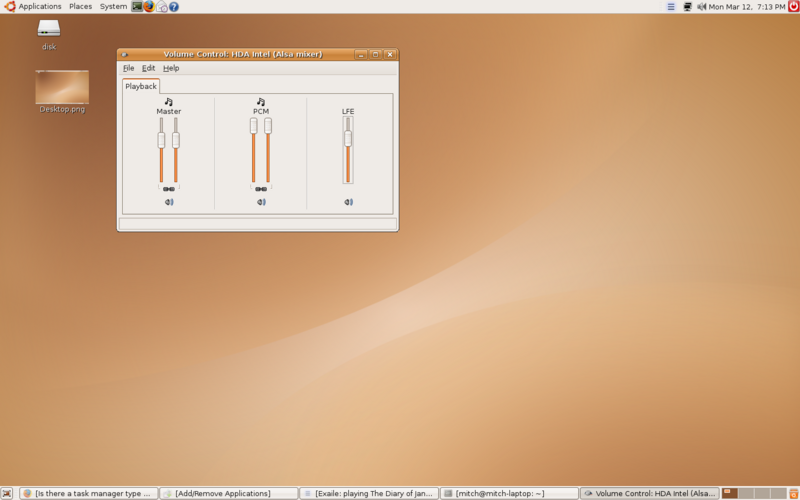
Task: Launch the Evolution mail icon in panel
Action: pyautogui.click(x=162, y=7)
